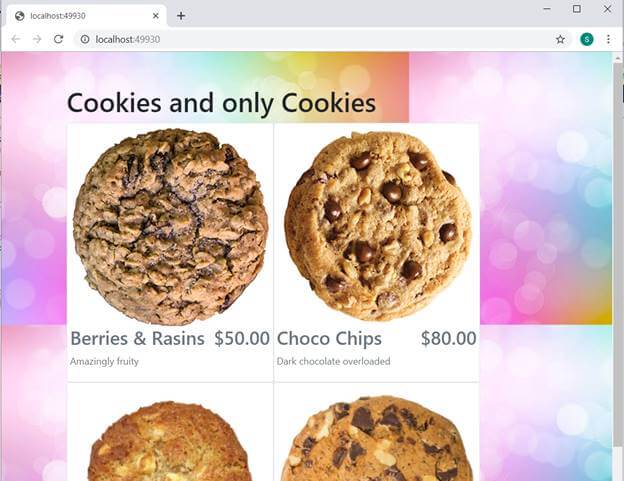The height and width of the screenshot is (481, 624).
Task: Click the Berries & Rasins cookie image
Action: pyautogui.click(x=170, y=226)
